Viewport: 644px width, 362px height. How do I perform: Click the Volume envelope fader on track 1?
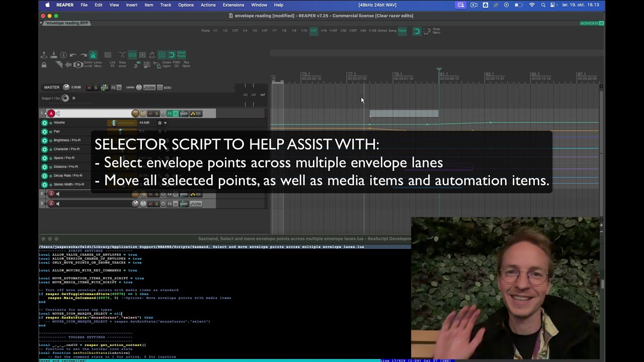(x=122, y=123)
